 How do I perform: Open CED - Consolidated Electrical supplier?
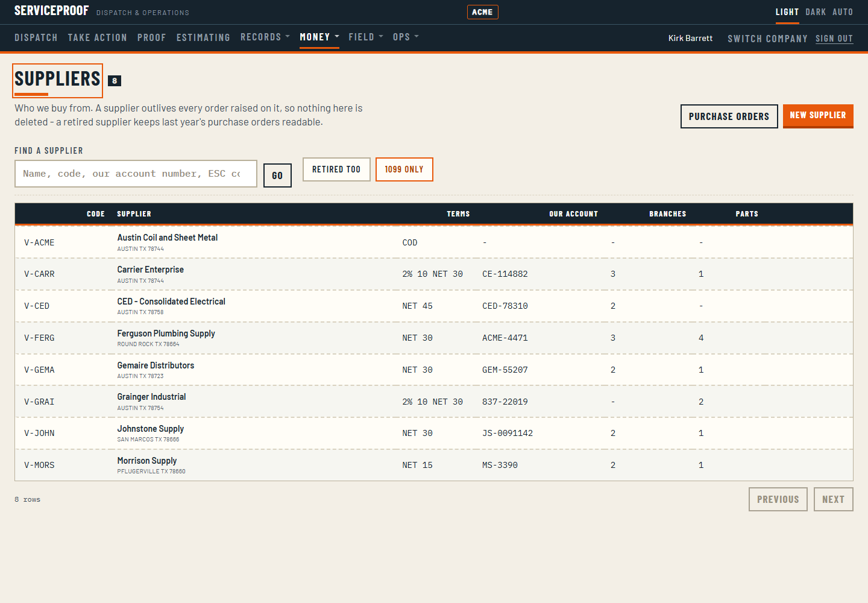(x=171, y=301)
